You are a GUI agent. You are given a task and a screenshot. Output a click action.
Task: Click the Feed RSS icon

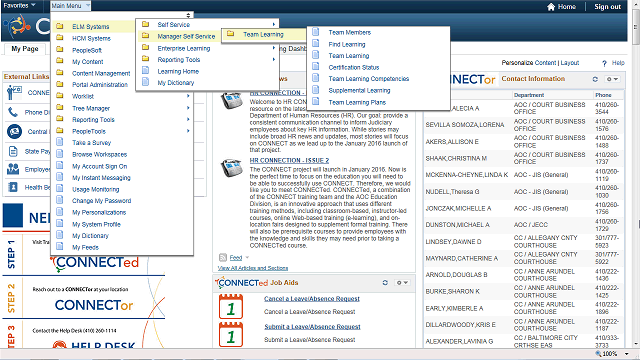click(x=223, y=258)
